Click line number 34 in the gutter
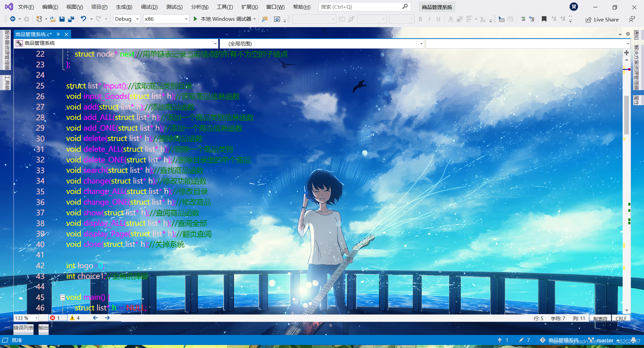 point(40,181)
